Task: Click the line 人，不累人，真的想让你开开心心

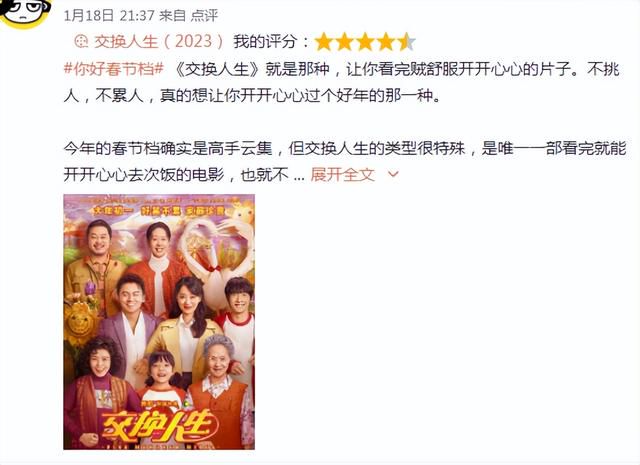Action: [252, 96]
